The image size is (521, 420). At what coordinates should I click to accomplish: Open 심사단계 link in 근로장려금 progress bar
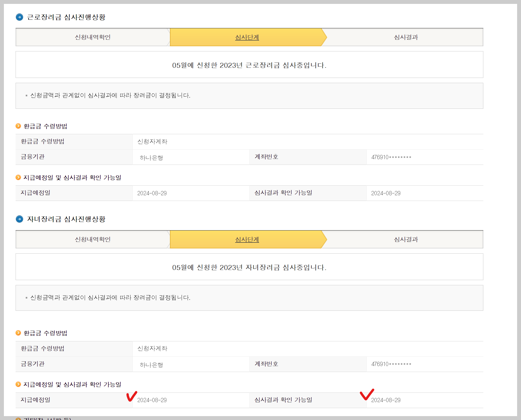click(247, 37)
